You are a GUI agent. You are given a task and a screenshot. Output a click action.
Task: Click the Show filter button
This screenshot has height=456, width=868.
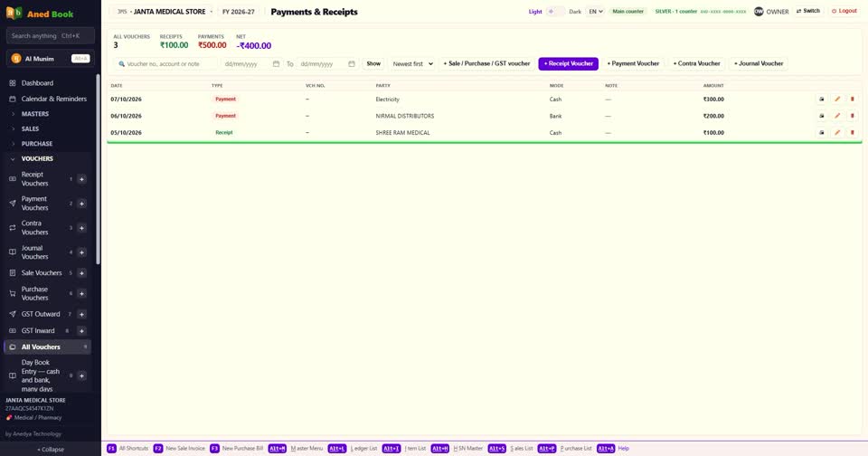(x=373, y=63)
